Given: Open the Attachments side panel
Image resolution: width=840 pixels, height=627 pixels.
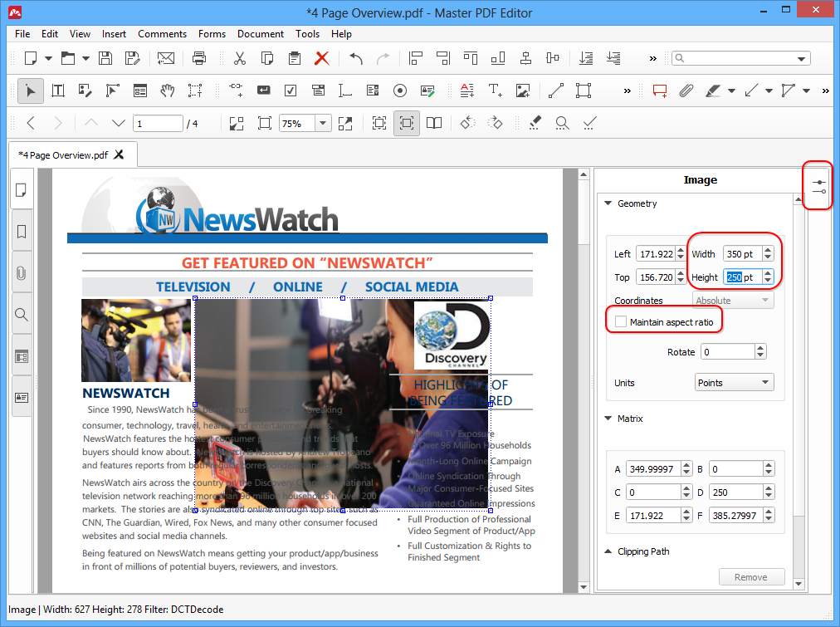Looking at the screenshot, I should [22, 273].
